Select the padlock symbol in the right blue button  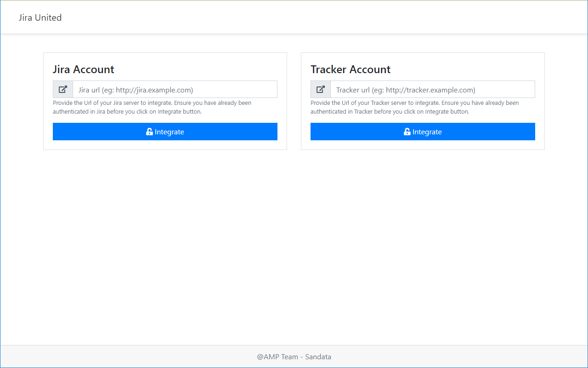(x=407, y=132)
